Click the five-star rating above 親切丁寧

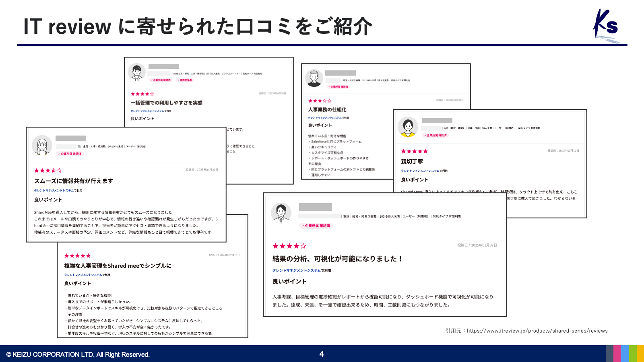[x=414, y=151]
